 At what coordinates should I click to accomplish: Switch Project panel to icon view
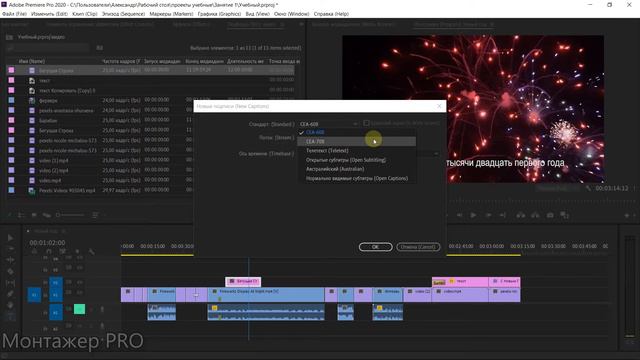[34, 215]
